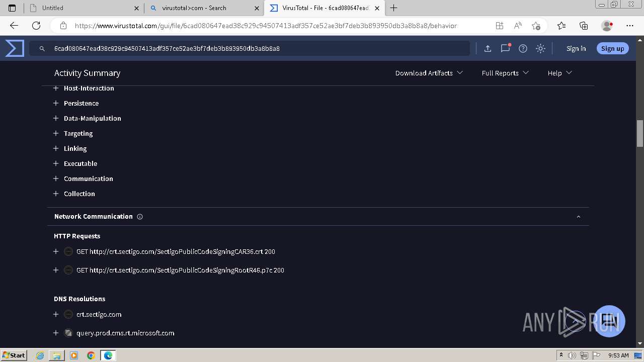The width and height of the screenshot is (644, 362).
Task: Open the browser settings and more menu
Action: [x=630, y=26]
